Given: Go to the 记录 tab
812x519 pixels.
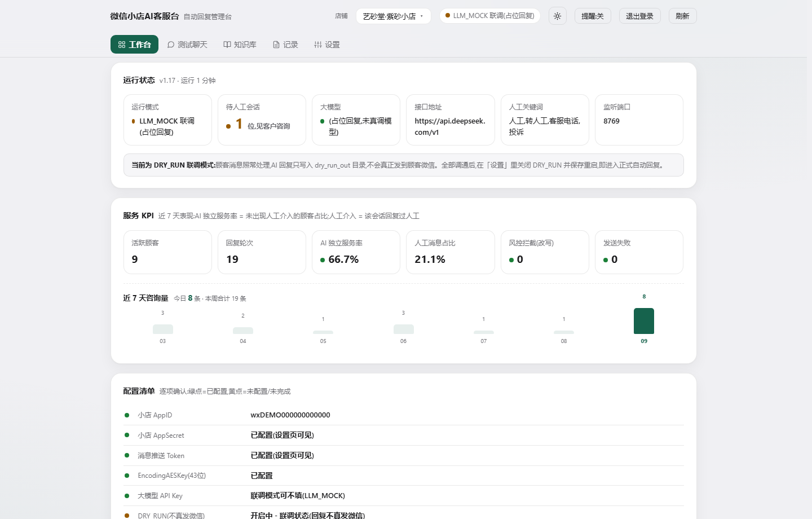Looking at the screenshot, I should 285,45.
